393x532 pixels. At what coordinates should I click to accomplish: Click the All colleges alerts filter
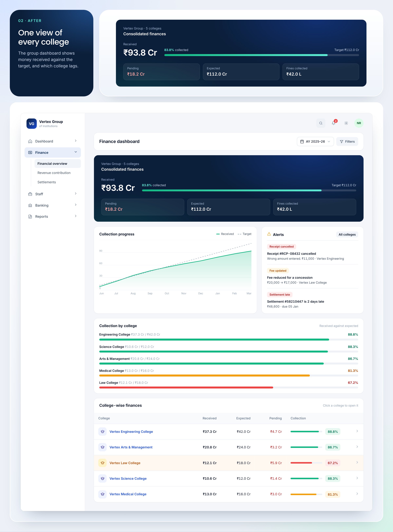(347, 235)
